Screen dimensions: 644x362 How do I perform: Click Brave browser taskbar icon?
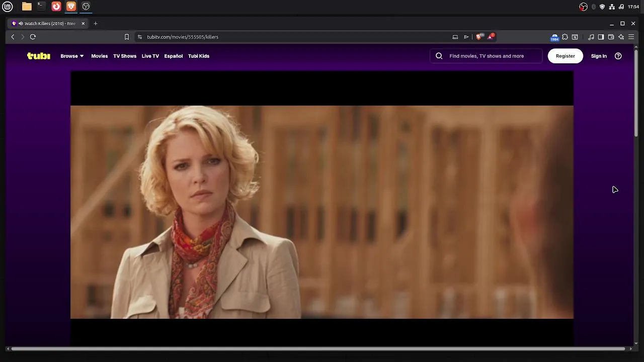coord(71,7)
